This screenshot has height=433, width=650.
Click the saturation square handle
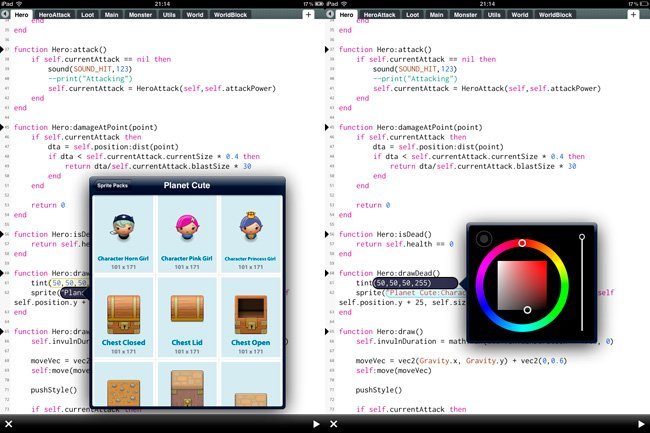[x=527, y=310]
